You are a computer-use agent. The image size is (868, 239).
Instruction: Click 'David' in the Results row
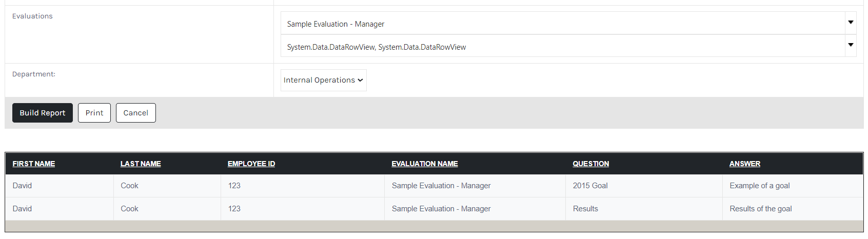coord(22,209)
